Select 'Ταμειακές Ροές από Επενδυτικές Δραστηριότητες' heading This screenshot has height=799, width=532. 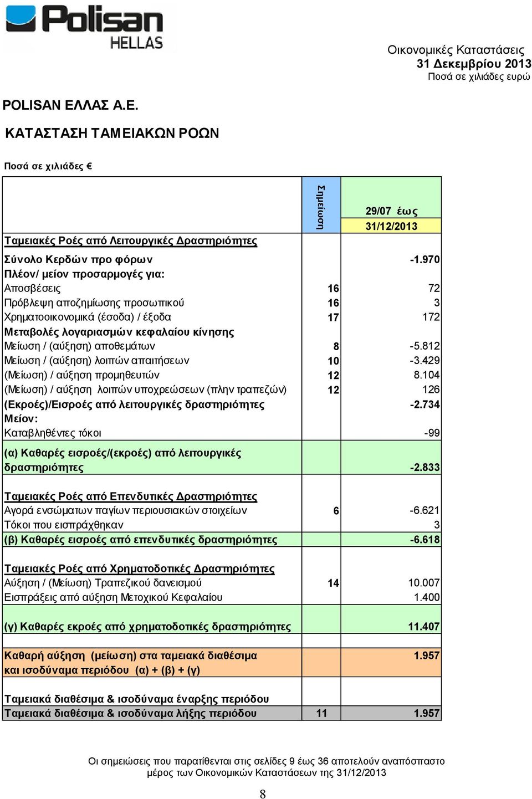131,496
